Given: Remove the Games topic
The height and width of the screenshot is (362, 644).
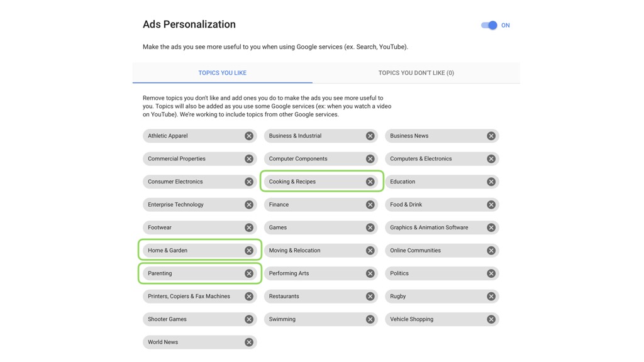Looking at the screenshot, I should [x=370, y=228].
